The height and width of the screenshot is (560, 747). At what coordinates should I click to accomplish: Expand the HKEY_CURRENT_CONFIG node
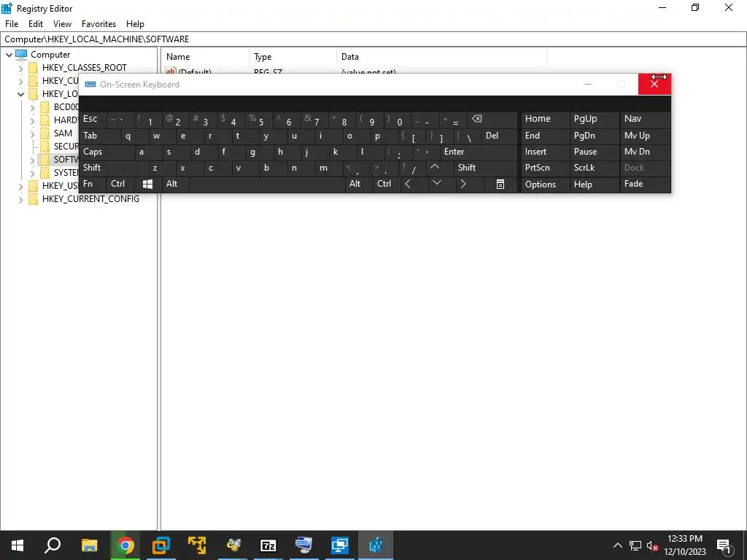click(20, 200)
